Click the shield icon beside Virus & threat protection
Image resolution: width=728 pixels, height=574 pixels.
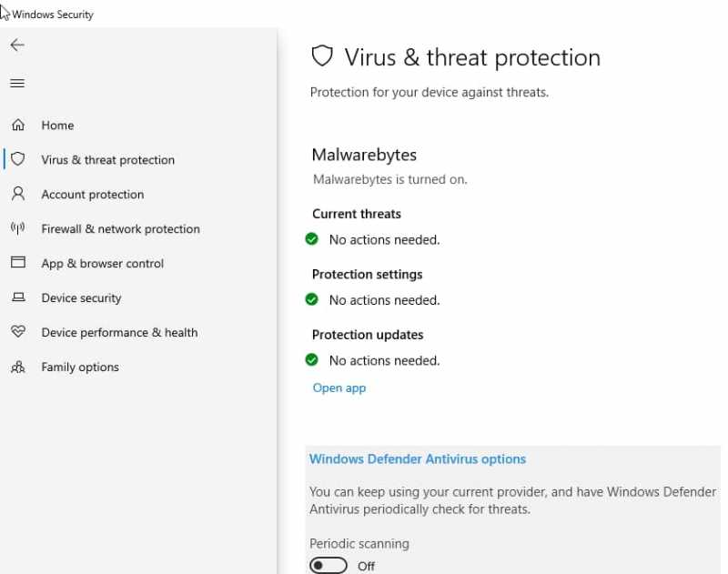(x=18, y=159)
